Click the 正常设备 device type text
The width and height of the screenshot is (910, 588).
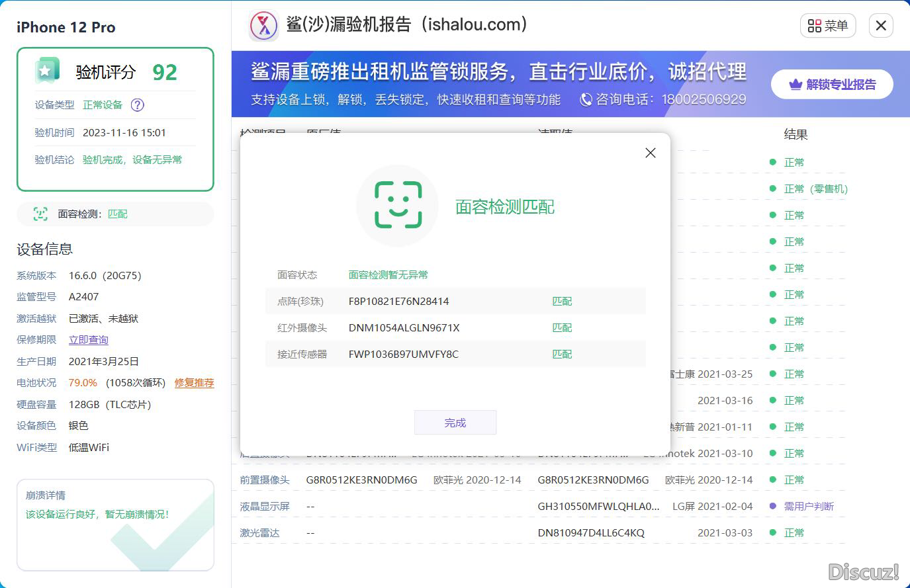click(103, 105)
